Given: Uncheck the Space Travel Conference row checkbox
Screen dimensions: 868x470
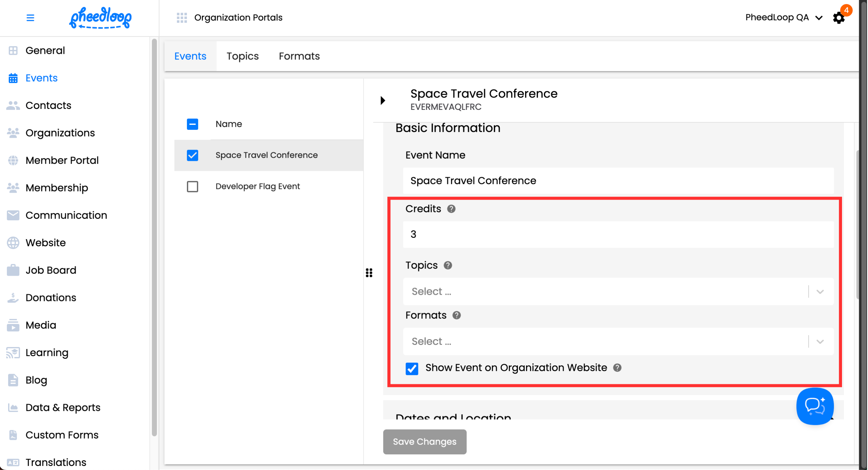Looking at the screenshot, I should point(192,155).
